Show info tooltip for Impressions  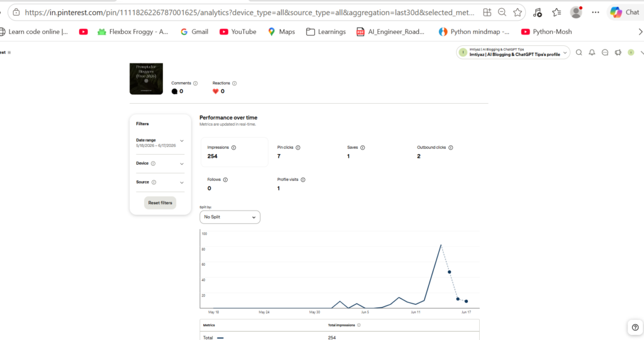coord(234,148)
